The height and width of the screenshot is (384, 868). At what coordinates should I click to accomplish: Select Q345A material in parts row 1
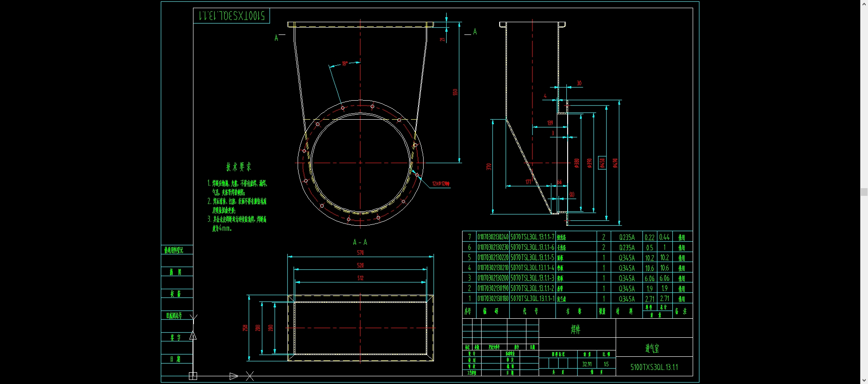627,299
